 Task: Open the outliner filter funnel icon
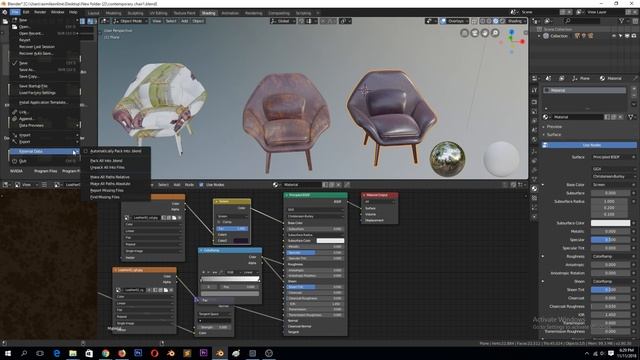[x=622, y=21]
